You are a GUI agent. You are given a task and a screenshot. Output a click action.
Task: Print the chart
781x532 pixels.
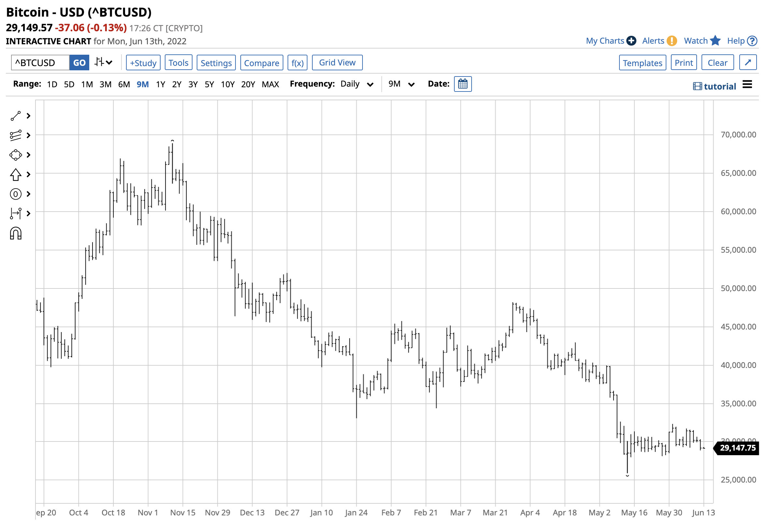684,63
